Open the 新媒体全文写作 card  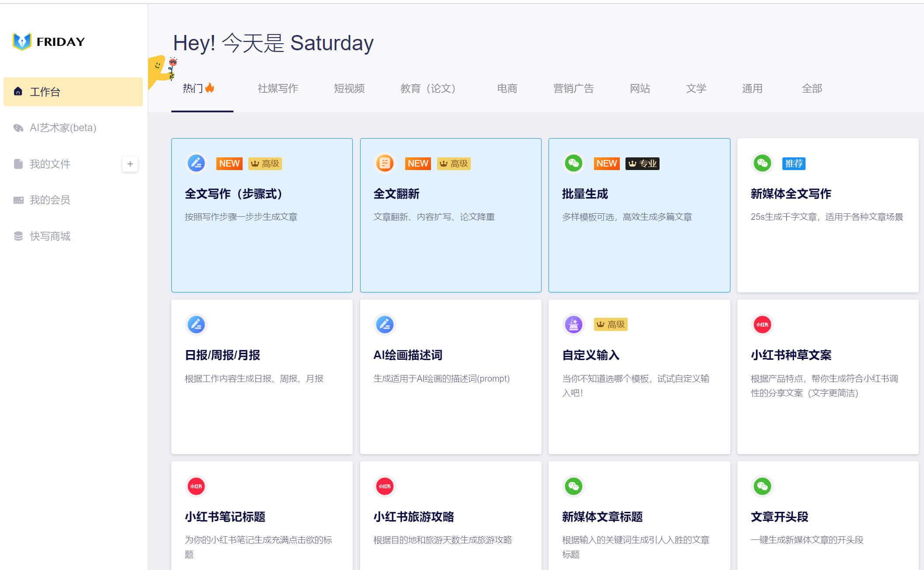tap(827, 215)
